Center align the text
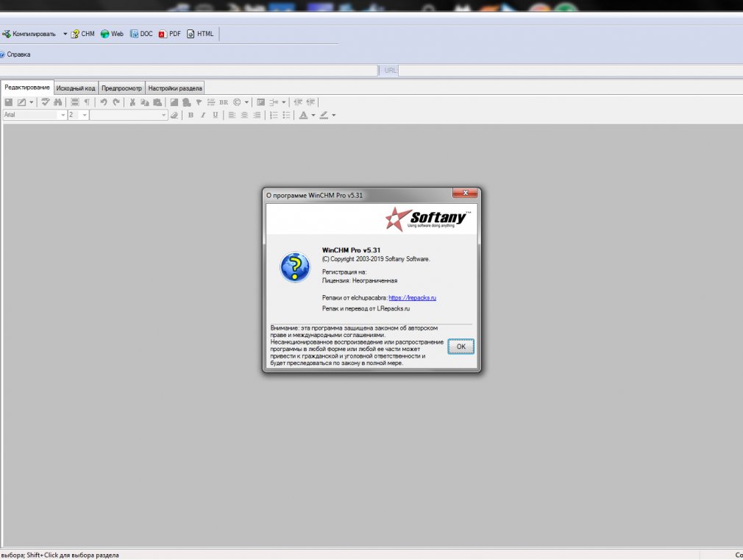The height and width of the screenshot is (560, 743). (244, 115)
